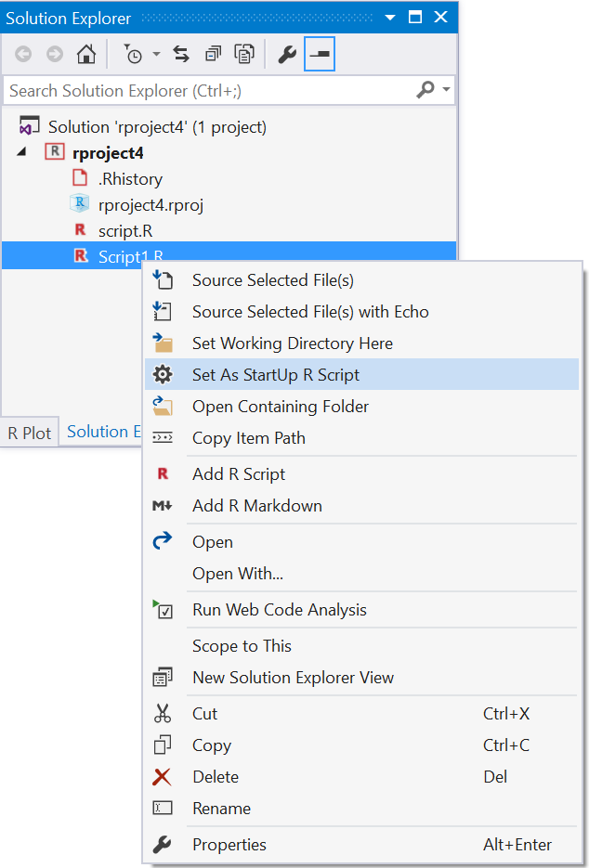Click the Cut scissors icon
The width and height of the screenshot is (589, 868).
[x=163, y=714]
